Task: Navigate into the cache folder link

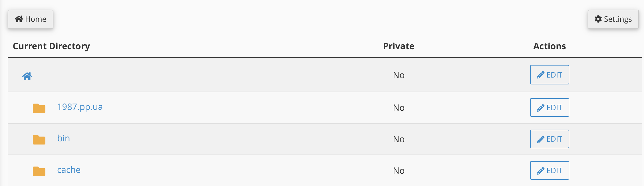Action: pos(69,170)
